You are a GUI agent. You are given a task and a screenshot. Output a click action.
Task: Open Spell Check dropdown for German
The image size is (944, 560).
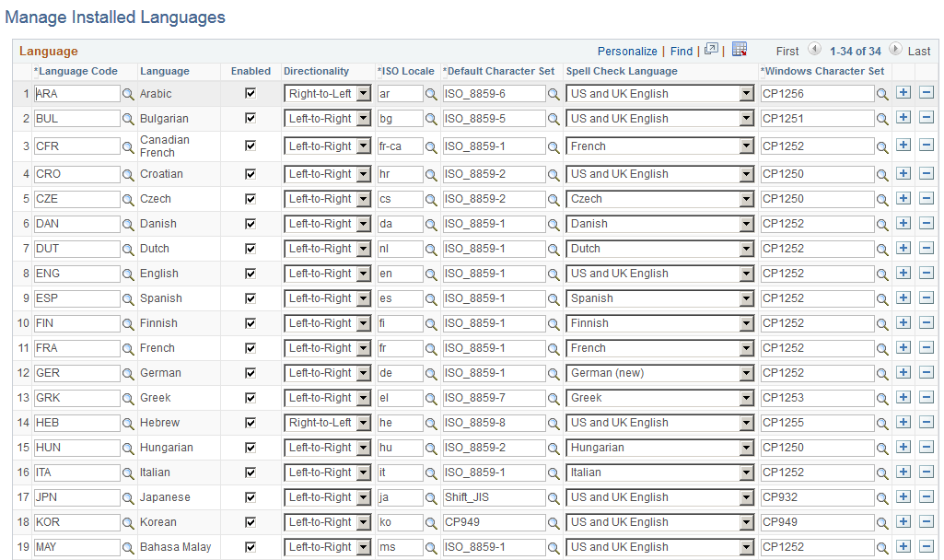[x=659, y=373]
